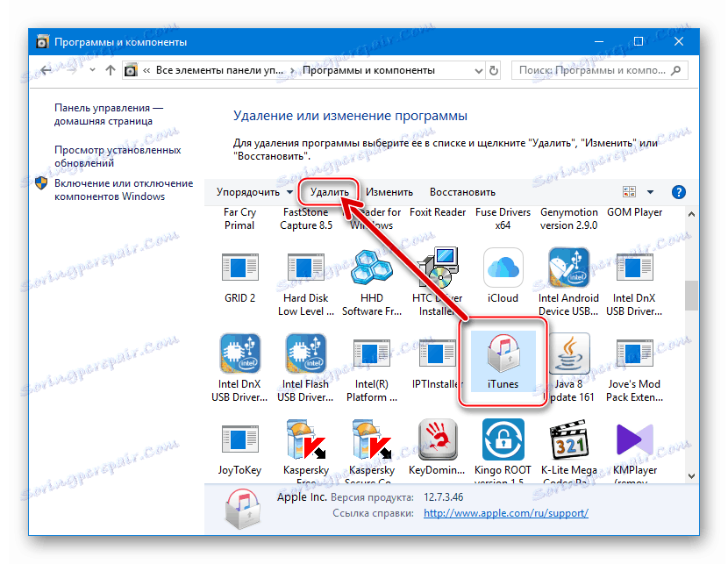728x564 pixels.
Task: Select the JoyToKey program icon
Action: click(x=239, y=439)
